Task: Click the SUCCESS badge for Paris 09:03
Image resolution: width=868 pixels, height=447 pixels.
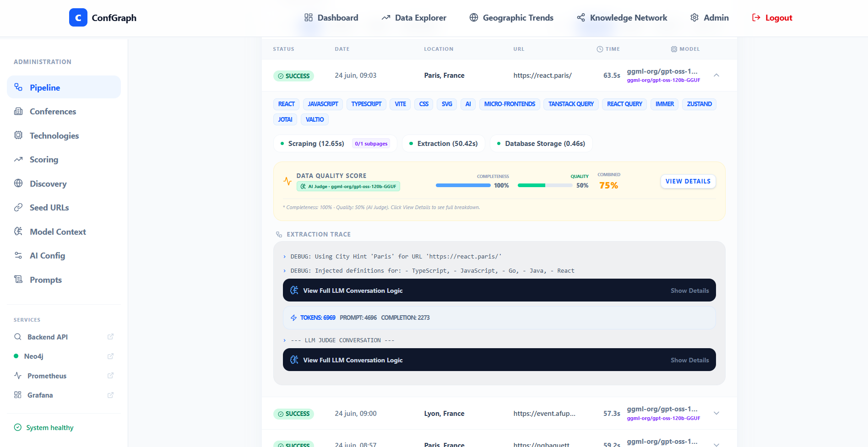Action: [x=293, y=76]
